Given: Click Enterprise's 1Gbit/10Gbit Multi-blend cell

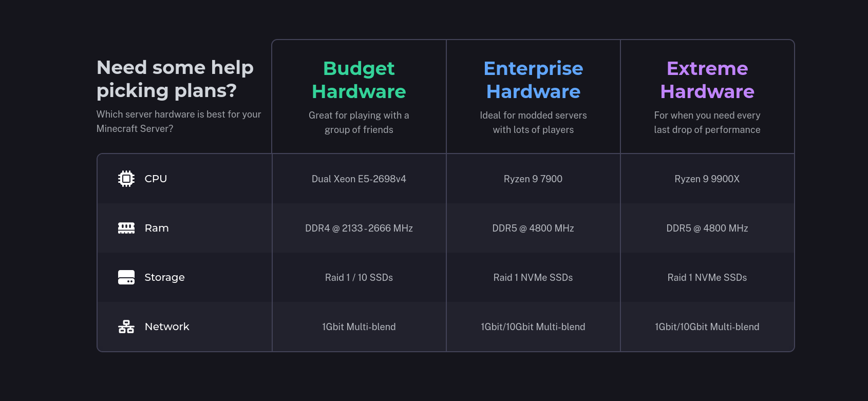Looking at the screenshot, I should 533,327.
